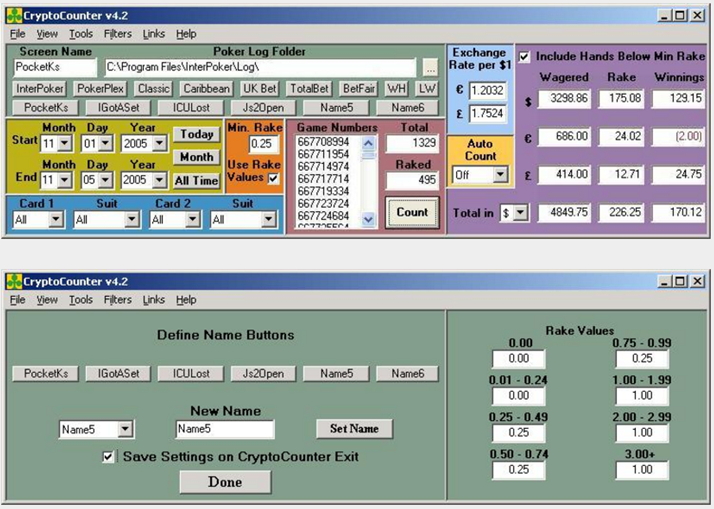This screenshot has height=509, width=714.
Task: Uncheck Save Settings on CryptoCounter Exit
Action: 108,457
